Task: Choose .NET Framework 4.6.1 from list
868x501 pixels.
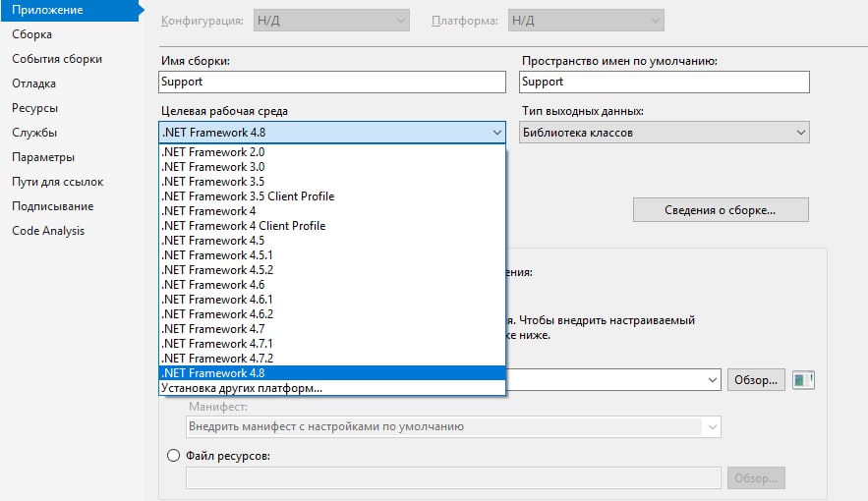Action: pyautogui.click(x=332, y=300)
